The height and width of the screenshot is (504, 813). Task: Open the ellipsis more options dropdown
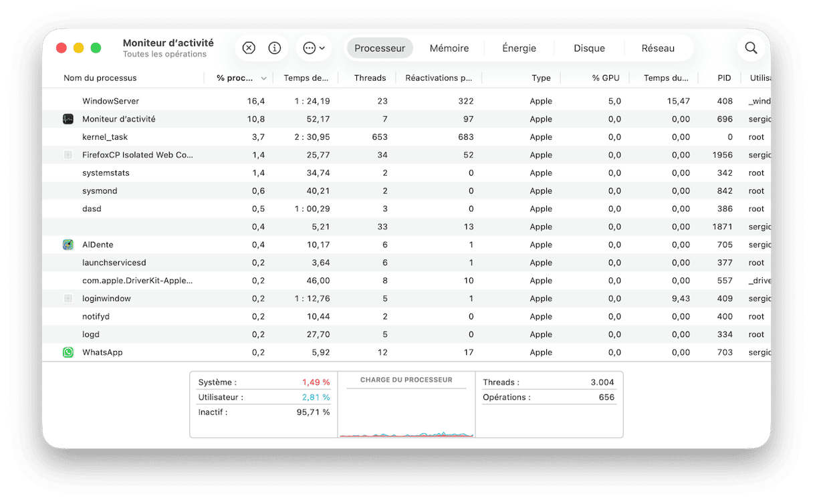click(314, 48)
